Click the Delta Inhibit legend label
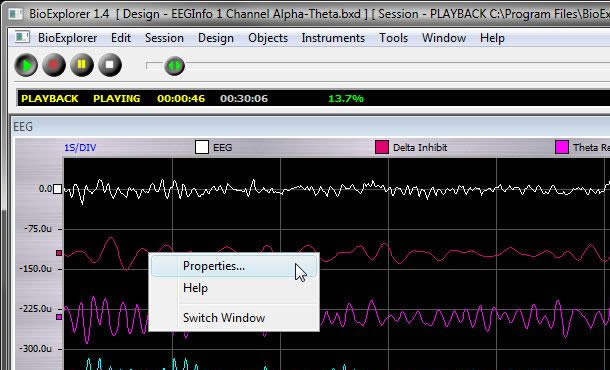The width and height of the screenshot is (610, 370). [420, 147]
